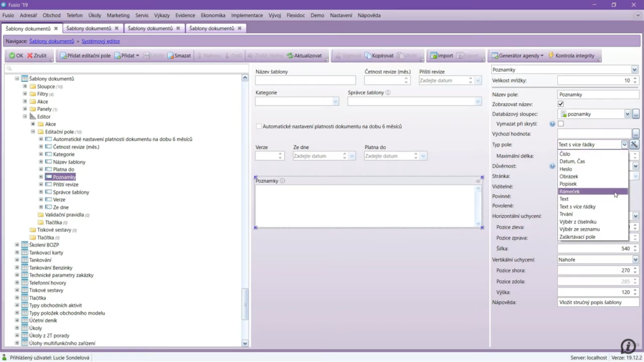Viewport: 644px width, 362px height.
Task: Collapse the Editační pole tree node
Action: [x=33, y=132]
